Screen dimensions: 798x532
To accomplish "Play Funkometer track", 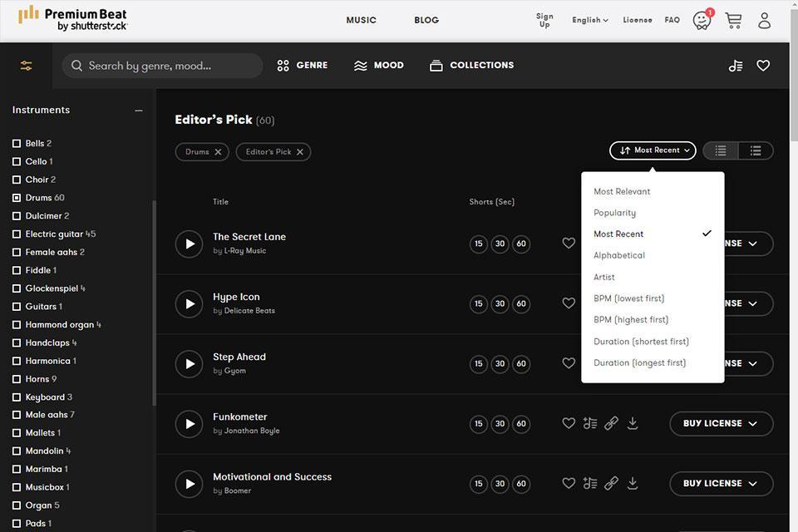I will coord(189,424).
